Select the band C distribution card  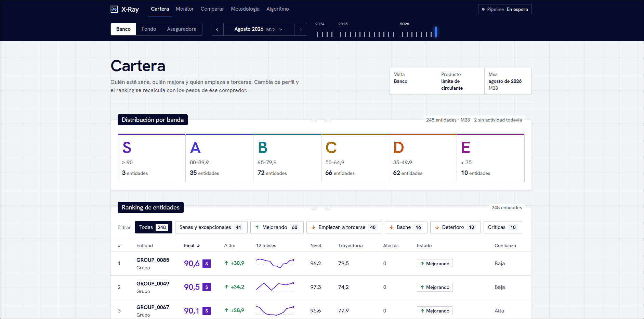click(355, 158)
